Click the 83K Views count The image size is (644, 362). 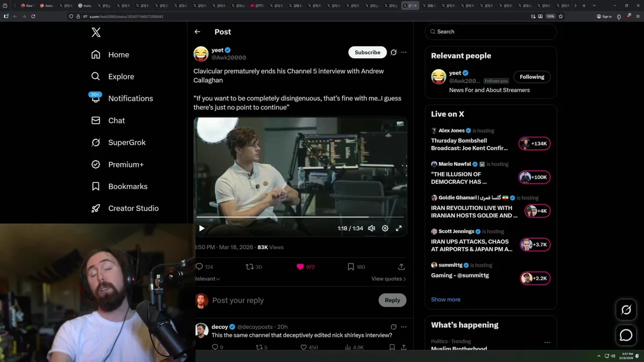(x=270, y=247)
